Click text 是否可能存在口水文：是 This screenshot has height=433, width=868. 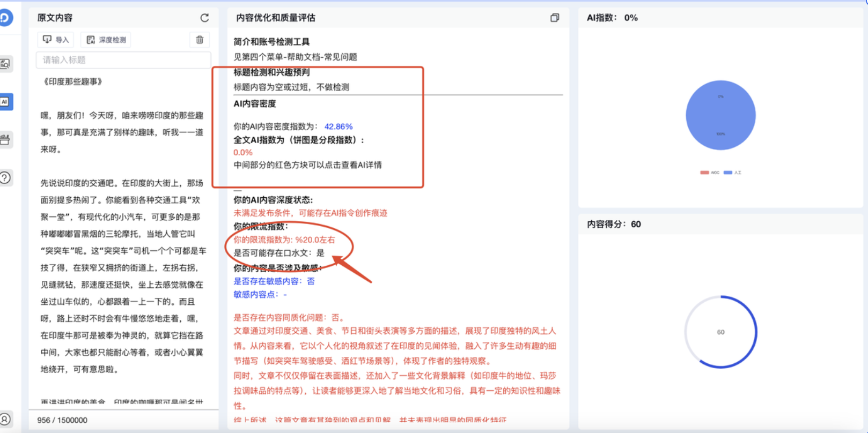tap(279, 253)
